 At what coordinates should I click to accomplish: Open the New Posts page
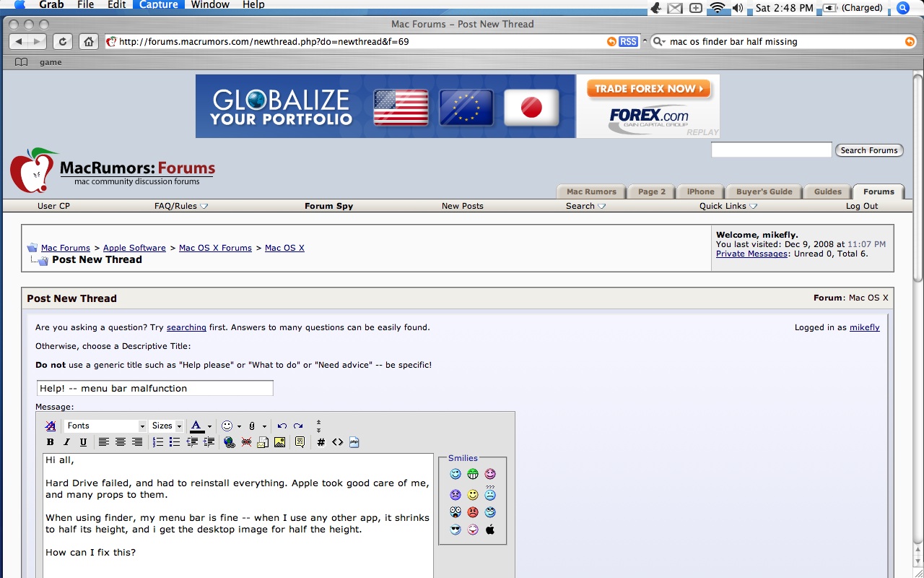coord(463,206)
